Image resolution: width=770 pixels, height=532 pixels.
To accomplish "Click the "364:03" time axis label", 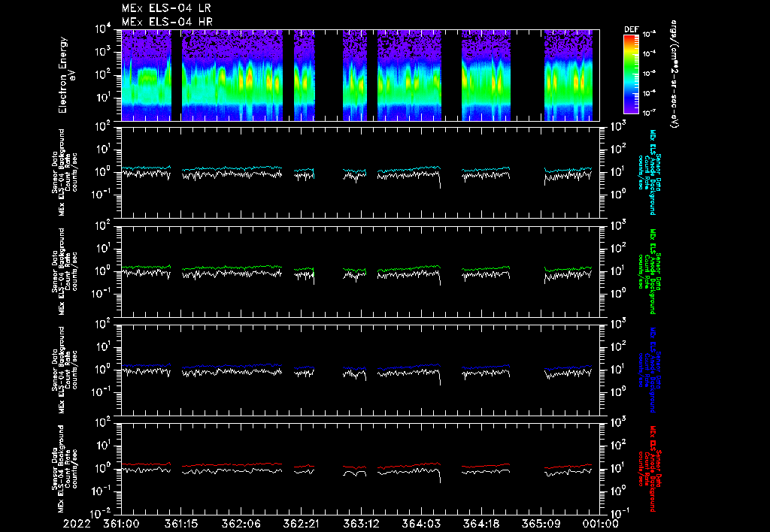I will click(x=421, y=524).
